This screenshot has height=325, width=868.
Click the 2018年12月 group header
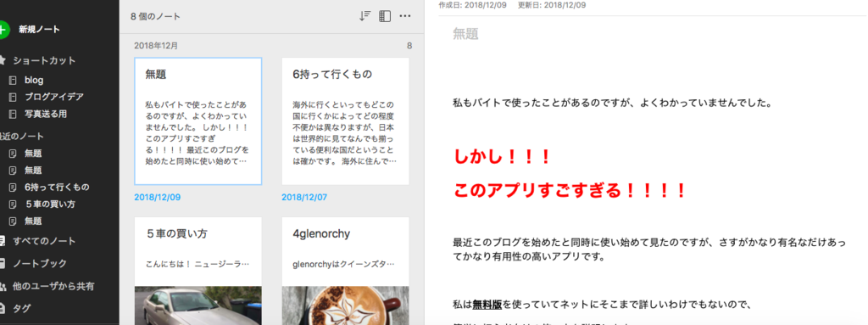156,46
